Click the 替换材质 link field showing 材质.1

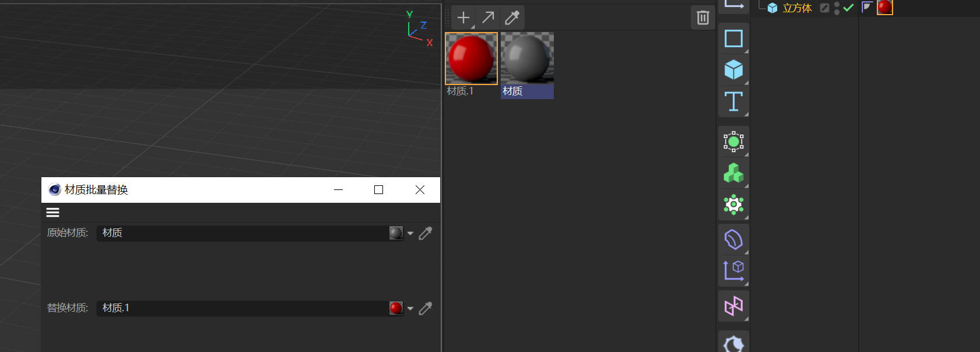[x=250, y=308]
